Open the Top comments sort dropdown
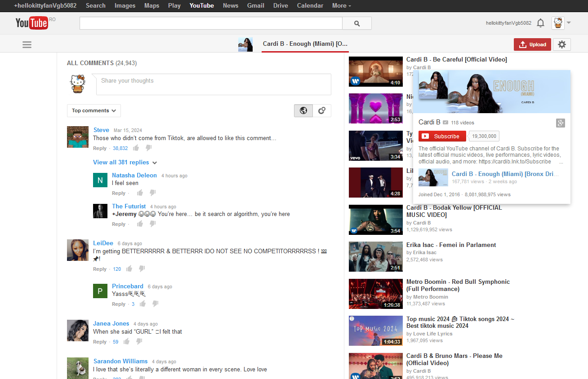 click(94, 110)
